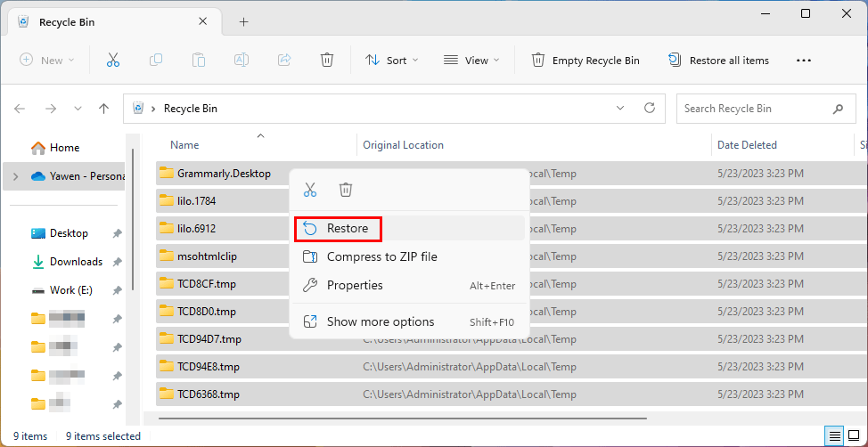Choose Compress to ZIP file

[x=381, y=256]
